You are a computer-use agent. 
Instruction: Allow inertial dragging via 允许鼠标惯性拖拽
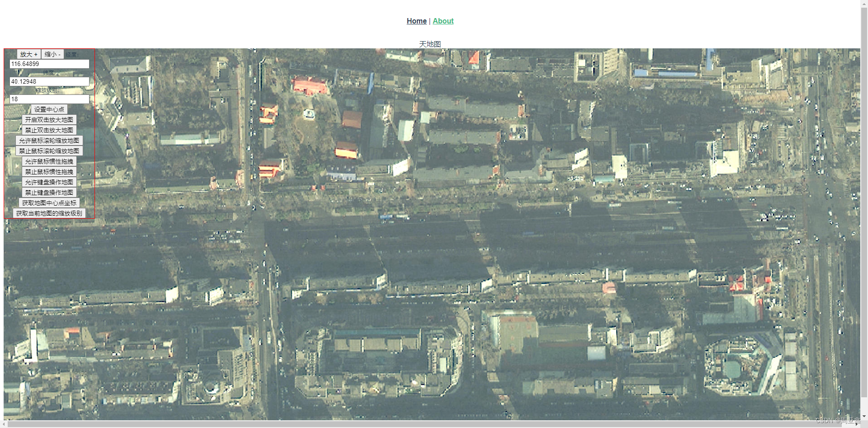(49, 161)
